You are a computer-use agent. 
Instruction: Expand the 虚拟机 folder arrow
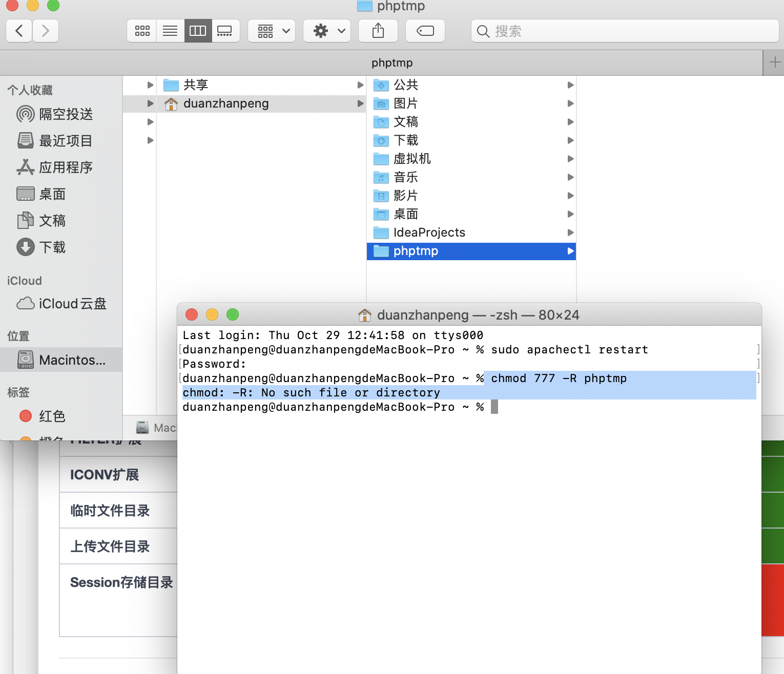click(x=570, y=159)
